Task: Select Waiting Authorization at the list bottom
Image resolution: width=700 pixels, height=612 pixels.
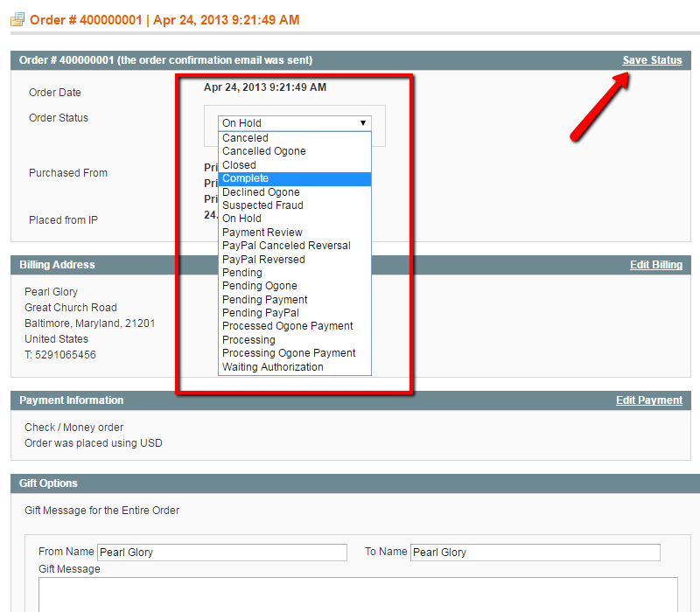Action: coord(273,367)
